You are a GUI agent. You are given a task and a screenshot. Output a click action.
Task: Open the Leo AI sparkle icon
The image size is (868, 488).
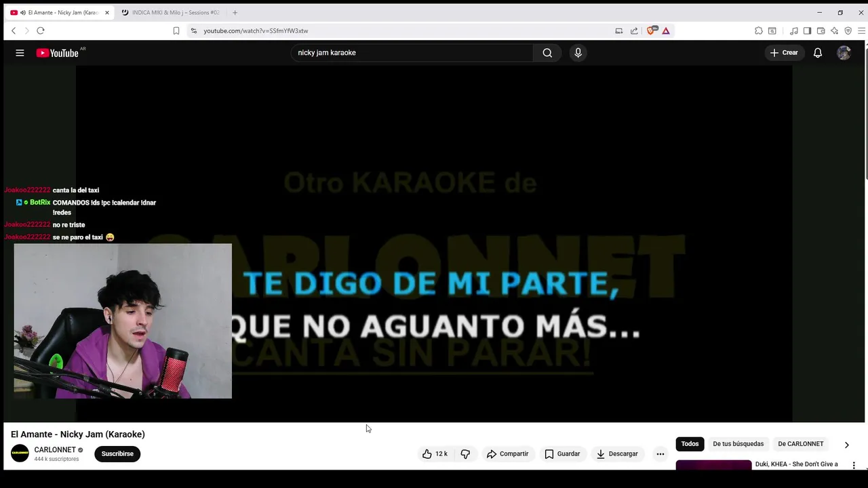pyautogui.click(x=834, y=30)
